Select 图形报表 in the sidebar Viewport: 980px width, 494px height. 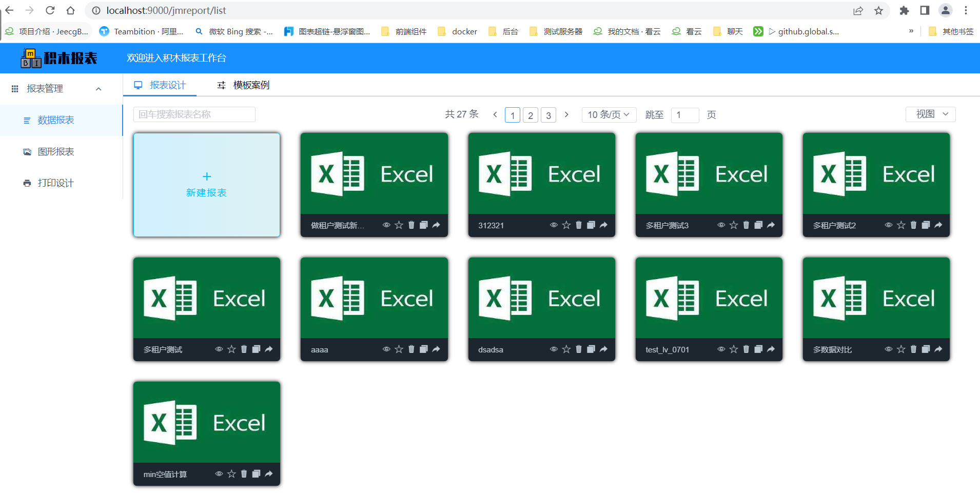(x=61, y=152)
